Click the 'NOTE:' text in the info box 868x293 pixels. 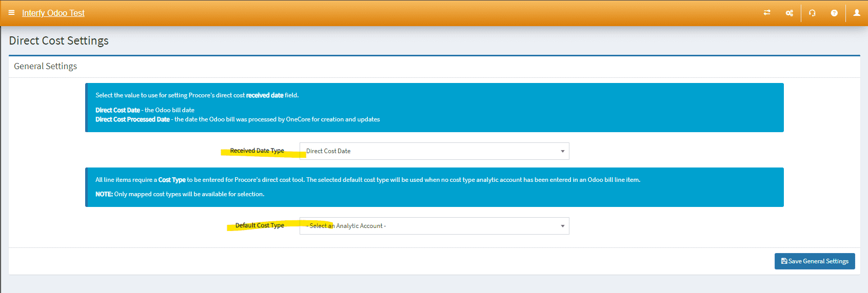point(104,194)
